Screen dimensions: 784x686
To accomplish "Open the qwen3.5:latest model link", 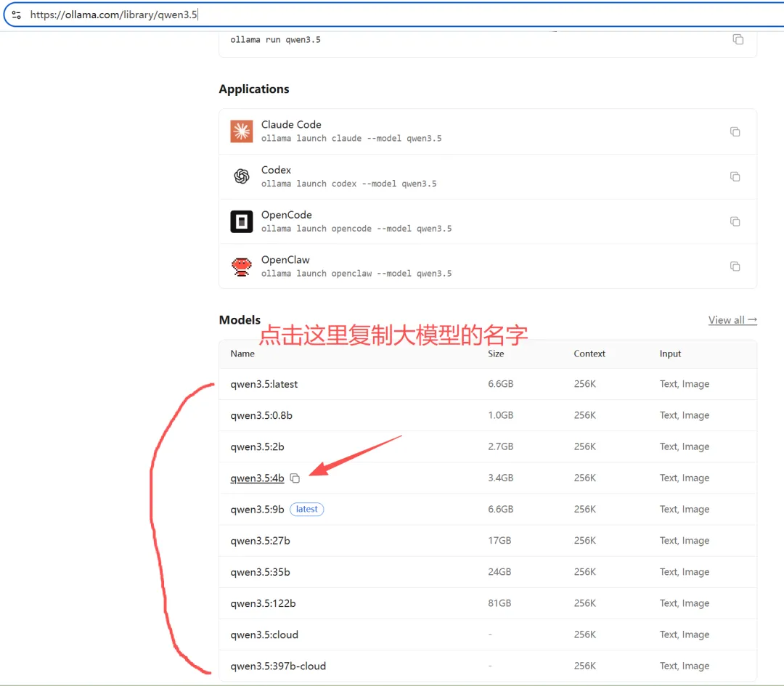I will (x=264, y=384).
